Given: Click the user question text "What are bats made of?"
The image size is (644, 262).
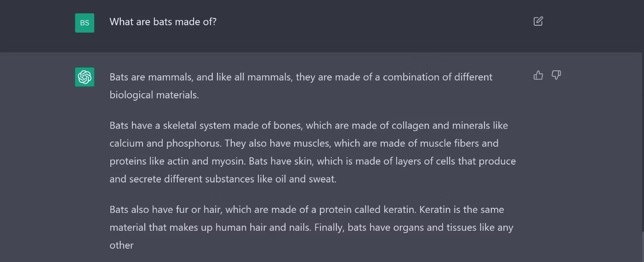Looking at the screenshot, I should (163, 22).
